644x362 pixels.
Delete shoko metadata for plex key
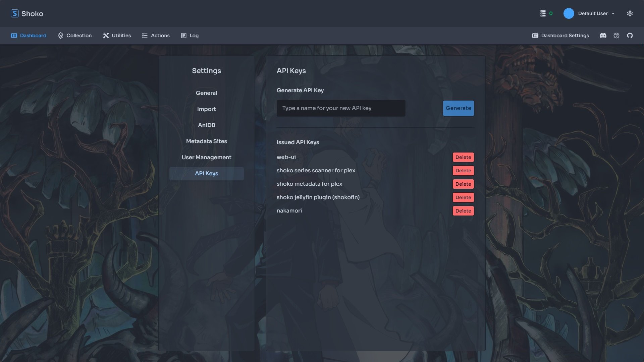point(463,184)
